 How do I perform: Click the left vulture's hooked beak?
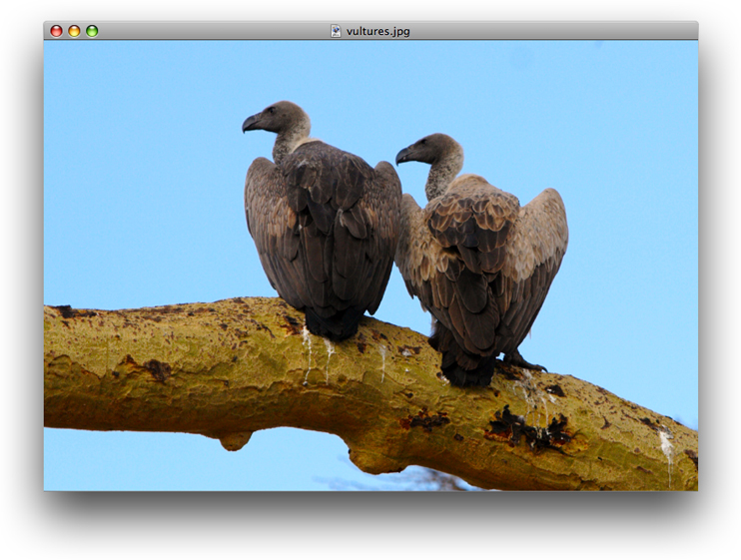coord(250,124)
